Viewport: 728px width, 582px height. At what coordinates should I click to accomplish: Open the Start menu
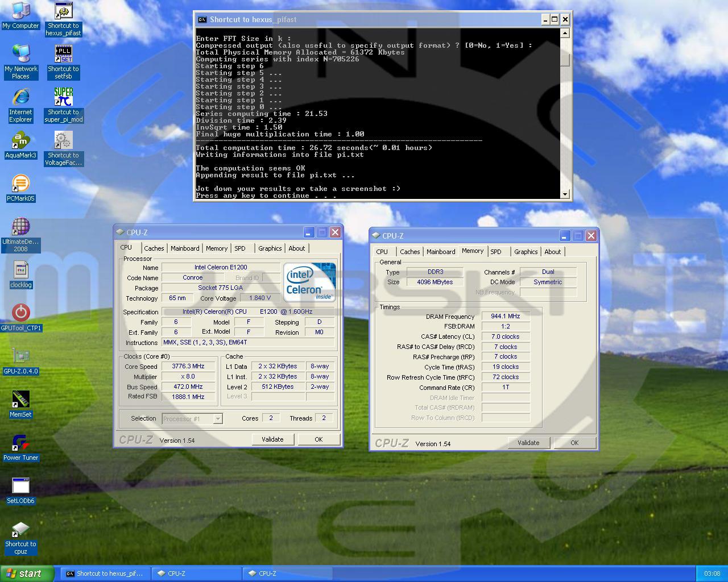click(27, 573)
